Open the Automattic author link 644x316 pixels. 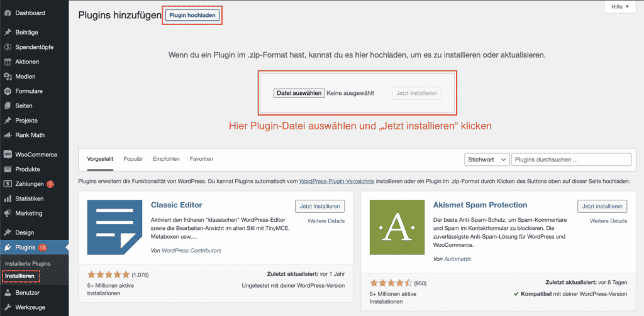[x=458, y=259]
